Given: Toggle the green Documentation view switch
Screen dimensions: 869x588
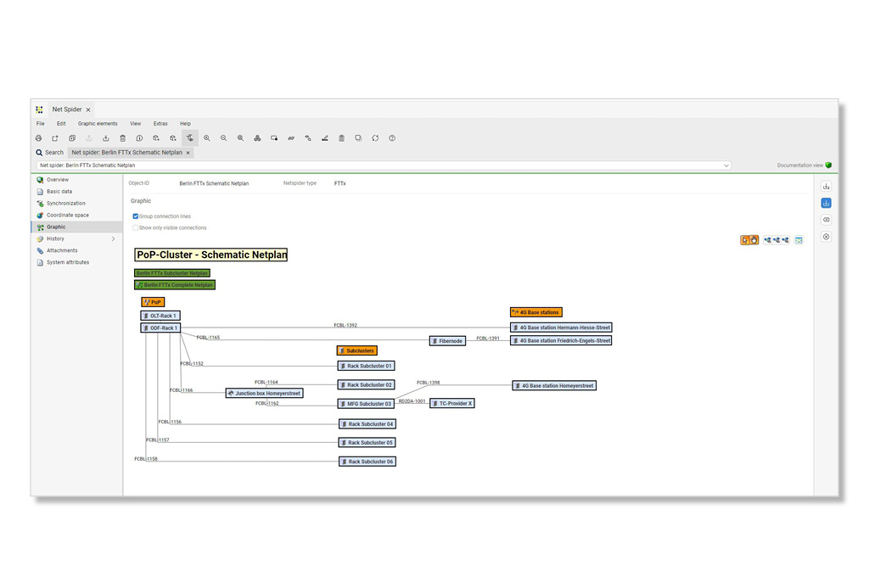Looking at the screenshot, I should (x=829, y=165).
